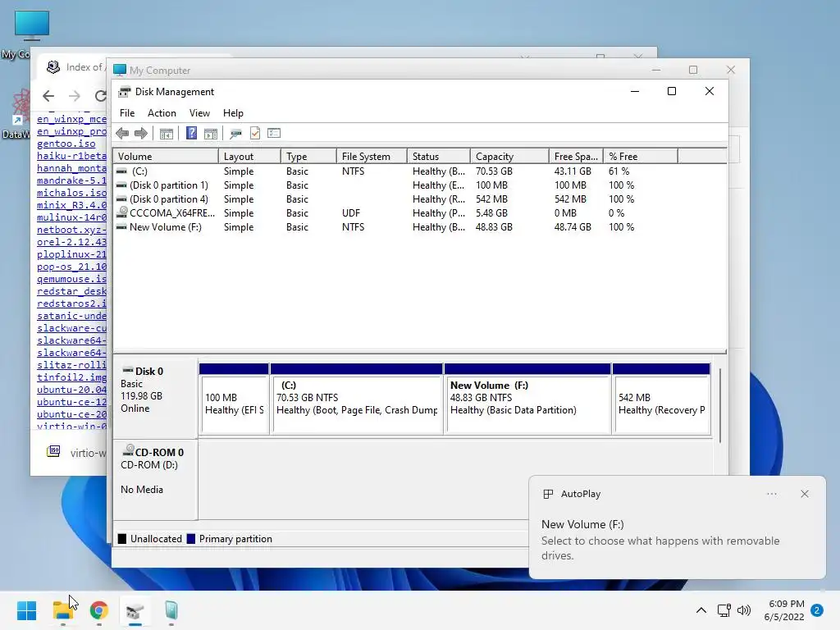
Task: Open the gentoo.iso link
Action: (66, 144)
